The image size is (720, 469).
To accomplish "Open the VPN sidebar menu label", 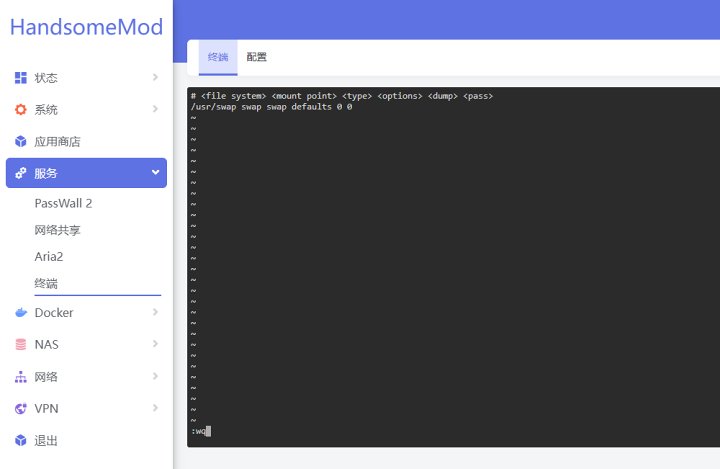I will coord(46,408).
